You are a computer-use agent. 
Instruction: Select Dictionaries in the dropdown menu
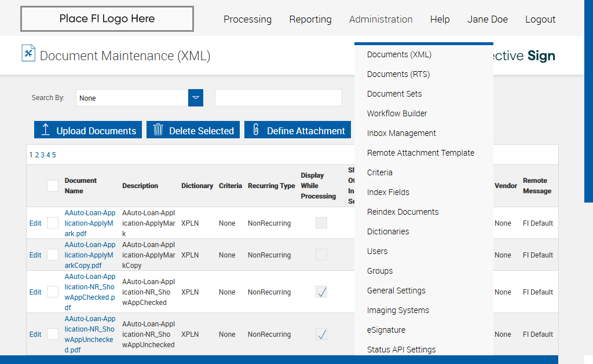tap(388, 231)
